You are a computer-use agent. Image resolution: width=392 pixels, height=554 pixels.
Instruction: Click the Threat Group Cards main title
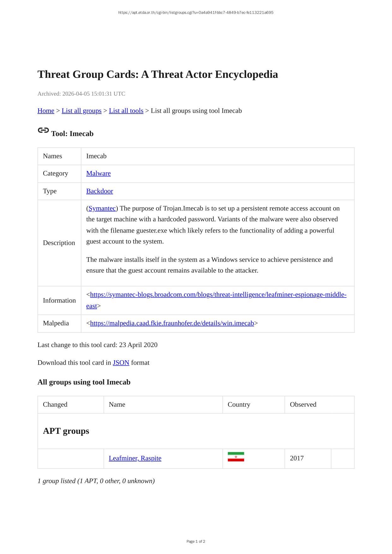pyautogui.click(x=157, y=74)
